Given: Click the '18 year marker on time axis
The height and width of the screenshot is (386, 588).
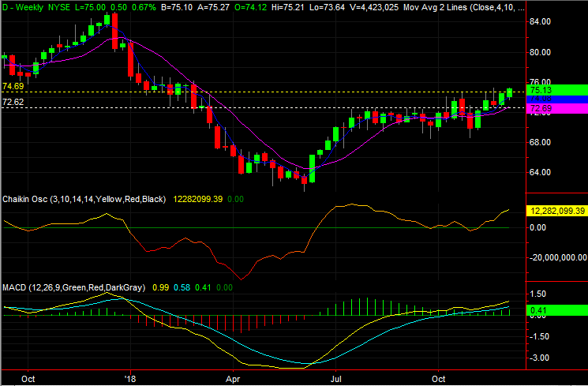Looking at the screenshot, I should (130, 379).
